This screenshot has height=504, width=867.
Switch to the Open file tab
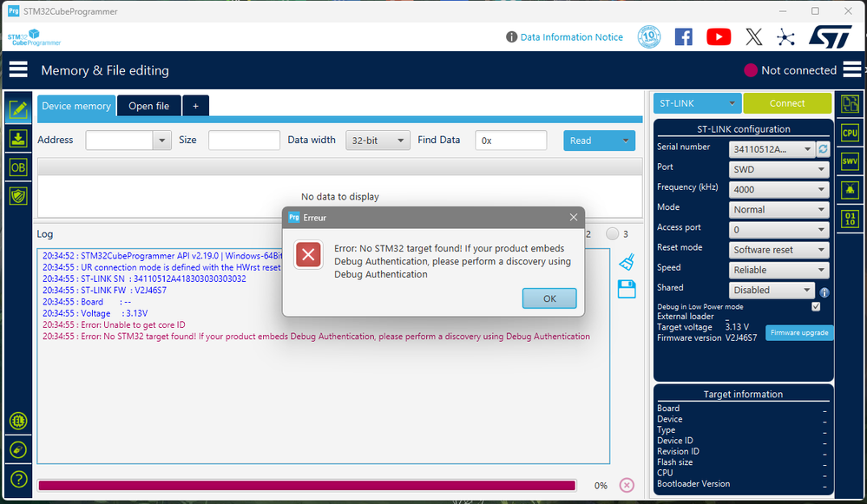(148, 106)
